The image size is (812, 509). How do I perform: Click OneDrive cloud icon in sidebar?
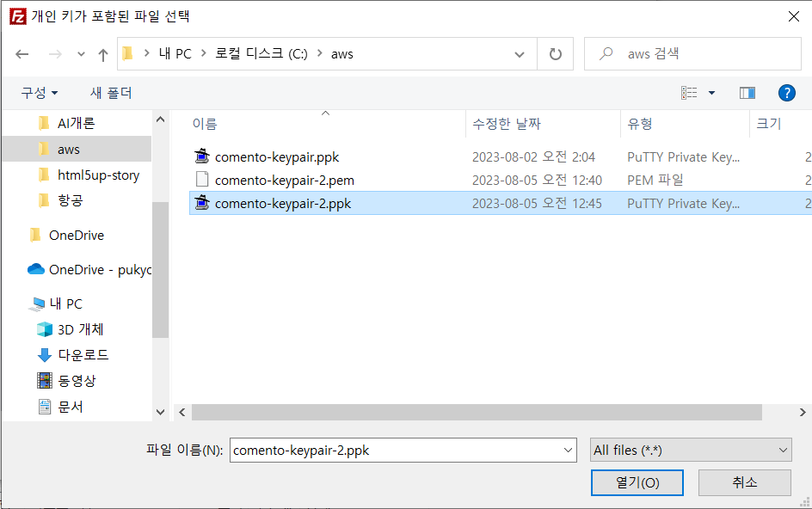(x=36, y=269)
